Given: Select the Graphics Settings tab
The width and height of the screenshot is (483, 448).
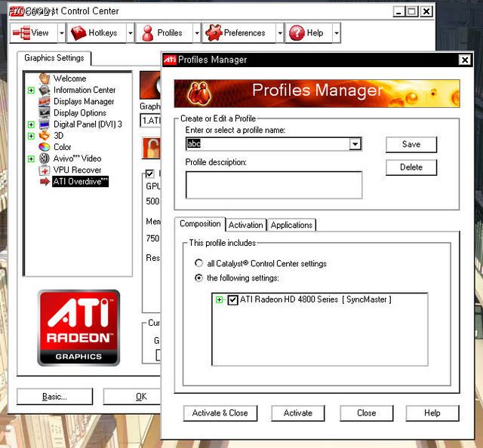Looking at the screenshot, I should pyautogui.click(x=54, y=58).
